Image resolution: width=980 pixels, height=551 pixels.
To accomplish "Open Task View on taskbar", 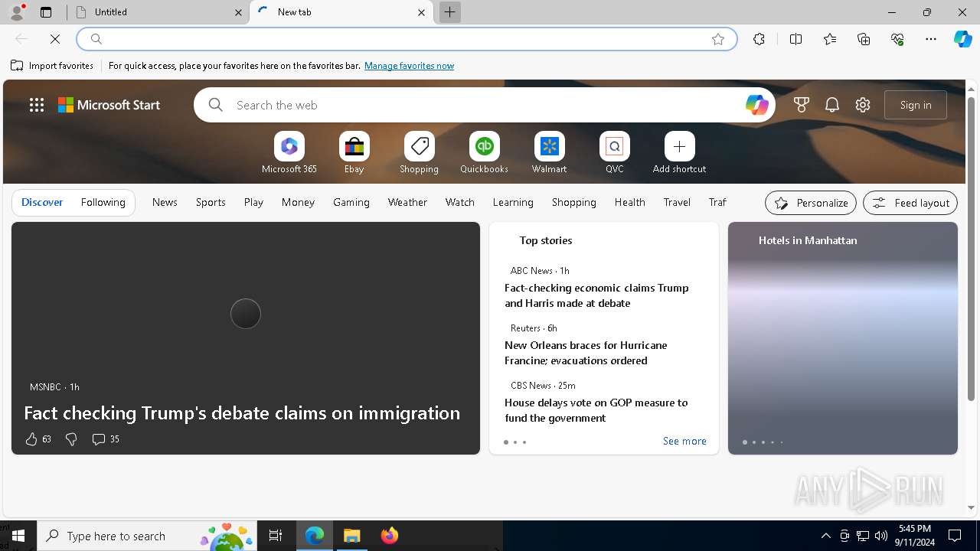I will [276, 536].
